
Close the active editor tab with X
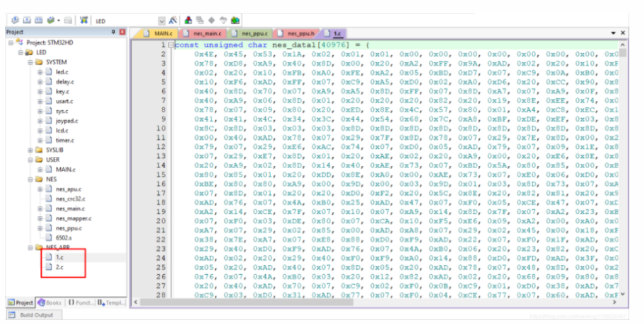[623, 32]
